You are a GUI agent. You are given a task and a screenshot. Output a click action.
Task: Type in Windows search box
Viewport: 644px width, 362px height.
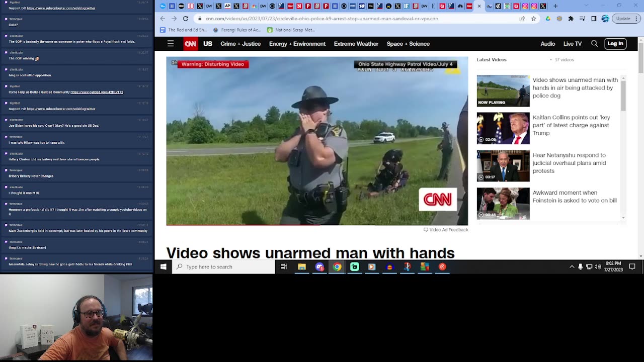click(x=224, y=267)
